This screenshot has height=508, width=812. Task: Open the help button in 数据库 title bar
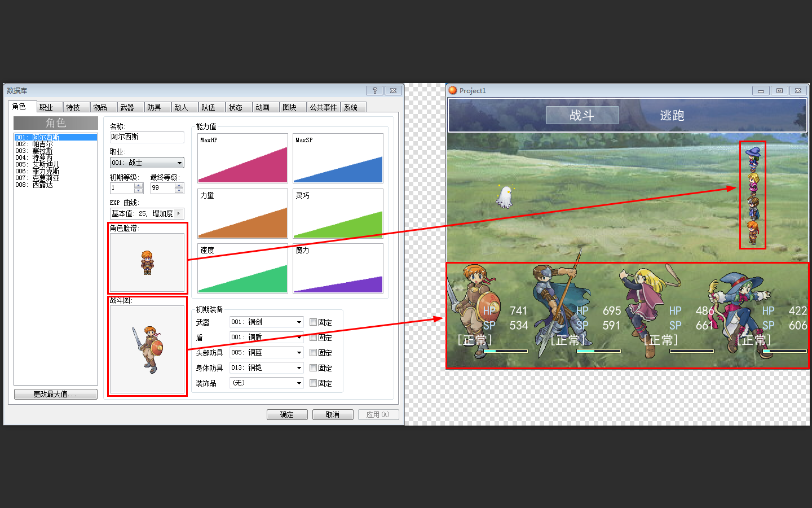(374, 90)
